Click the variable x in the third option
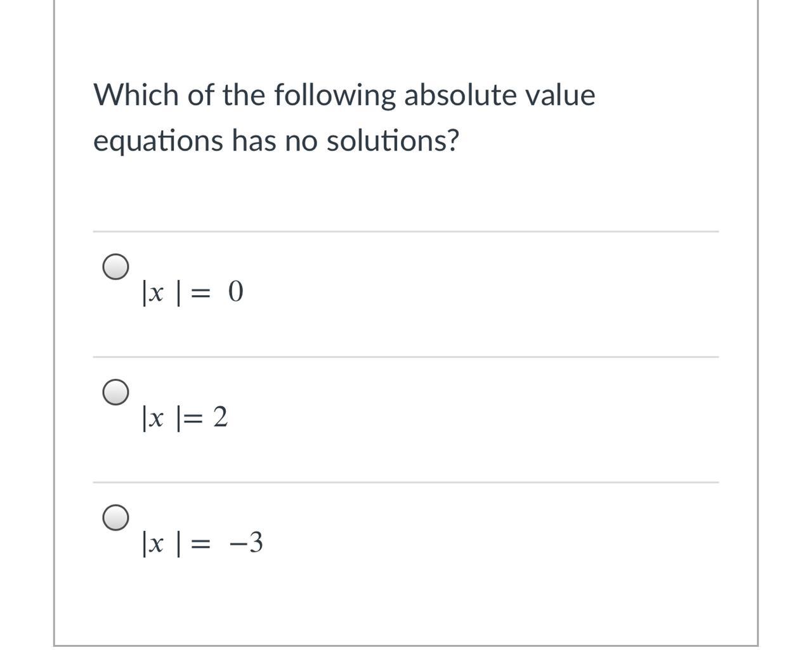 (157, 544)
